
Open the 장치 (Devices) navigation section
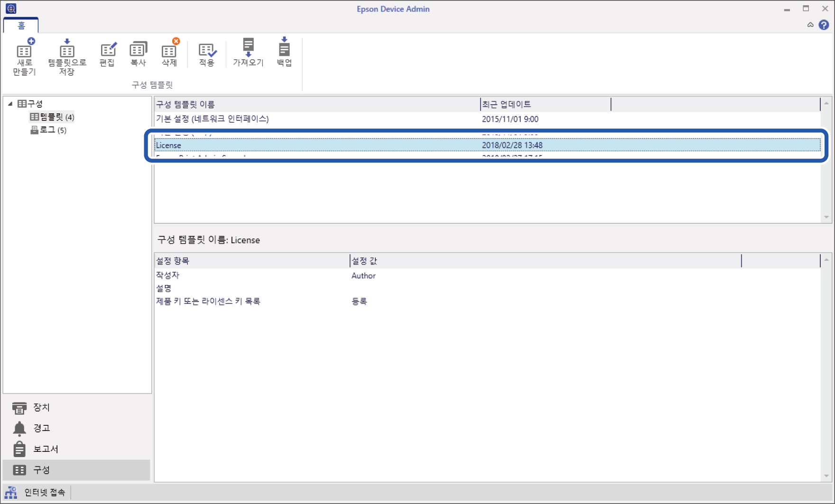[x=41, y=407]
